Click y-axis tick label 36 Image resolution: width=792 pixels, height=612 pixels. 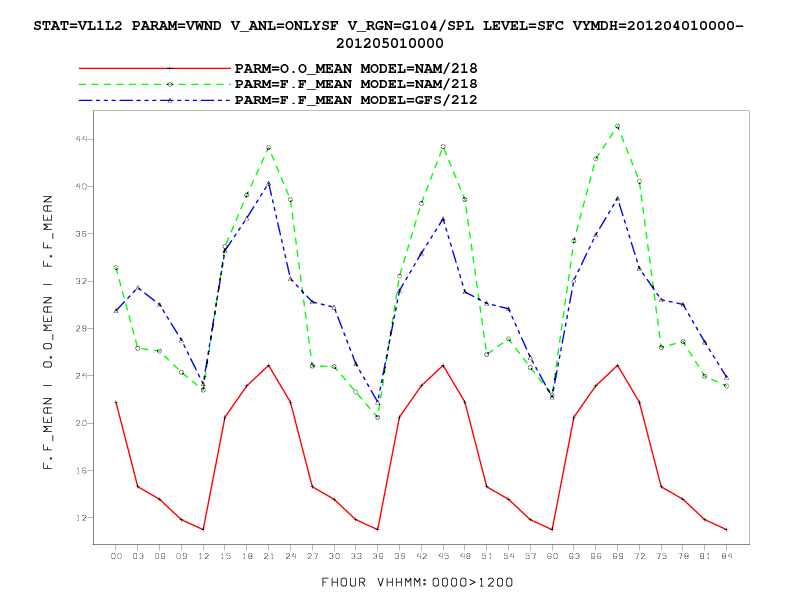(81, 234)
